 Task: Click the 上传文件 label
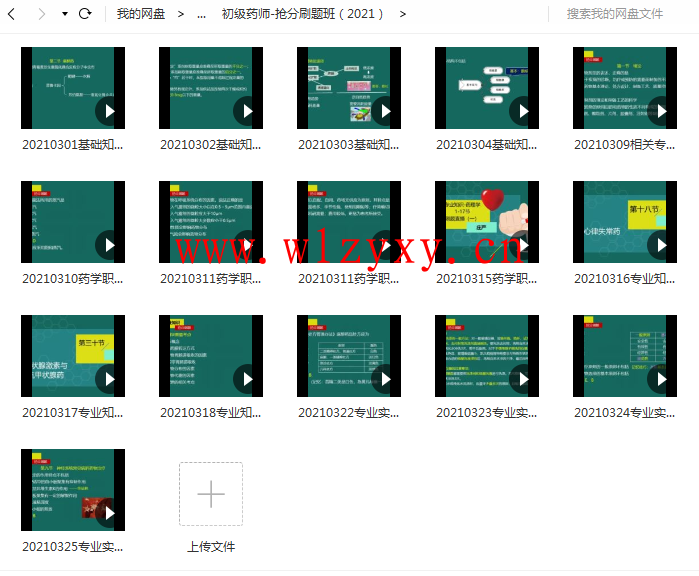(211, 547)
